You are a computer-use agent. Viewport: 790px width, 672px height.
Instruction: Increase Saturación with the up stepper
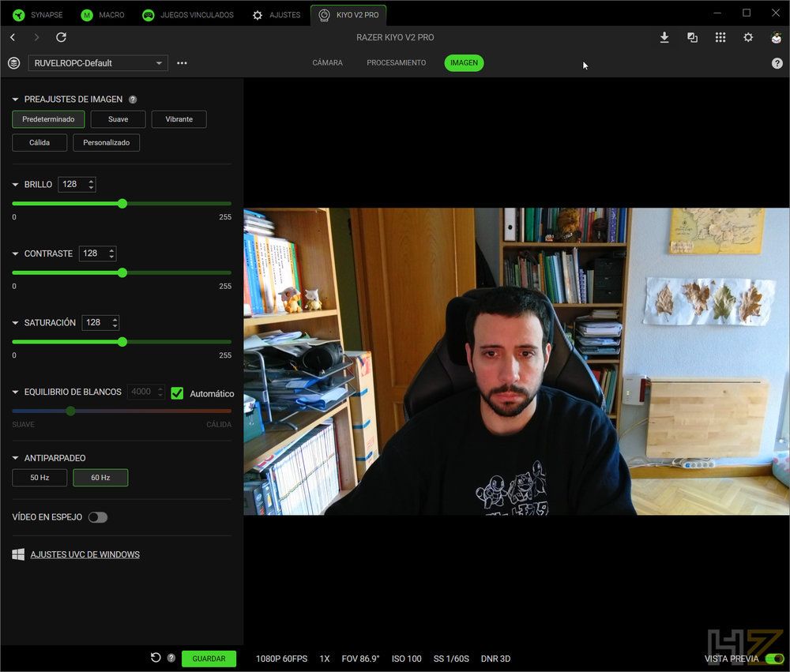pos(115,319)
